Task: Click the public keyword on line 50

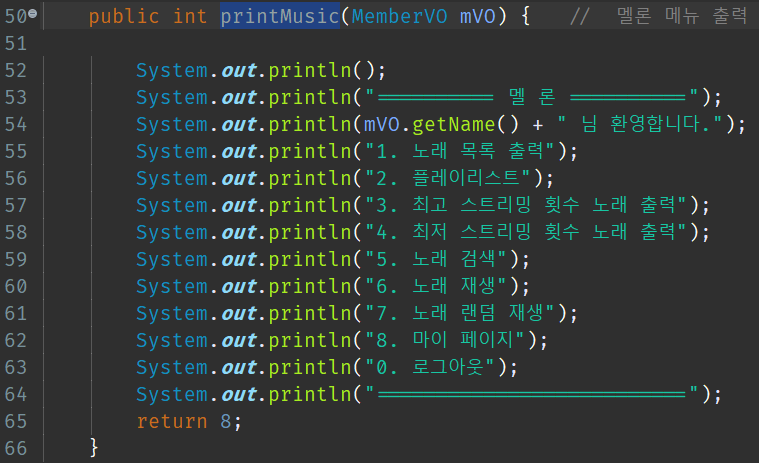Action: 124,16
